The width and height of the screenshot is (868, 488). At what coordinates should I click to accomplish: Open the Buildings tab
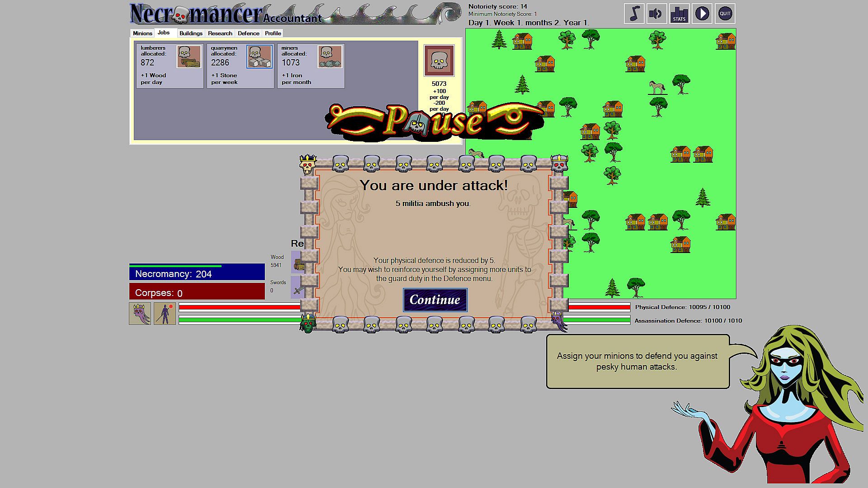[191, 33]
